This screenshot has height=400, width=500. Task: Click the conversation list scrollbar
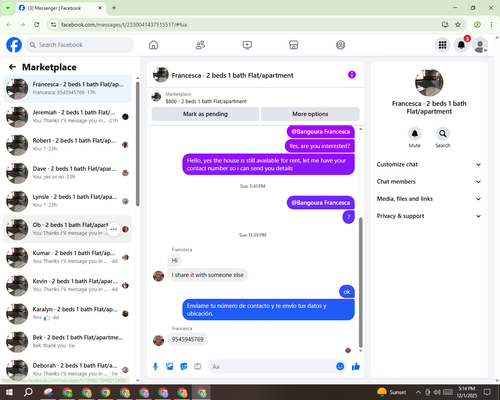point(137,144)
